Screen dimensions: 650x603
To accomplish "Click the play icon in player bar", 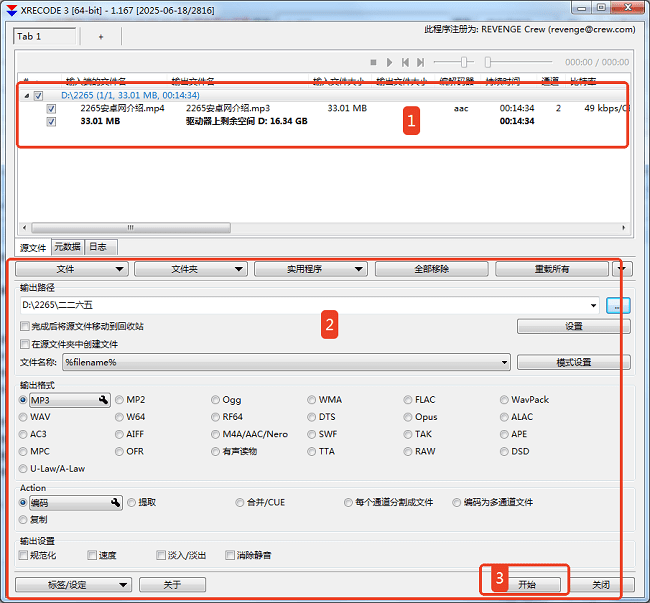I will [x=389, y=62].
